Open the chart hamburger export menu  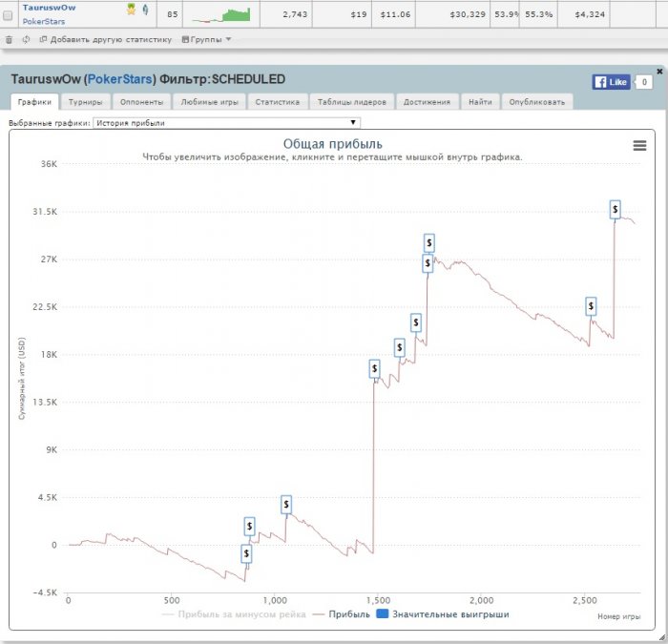click(639, 146)
